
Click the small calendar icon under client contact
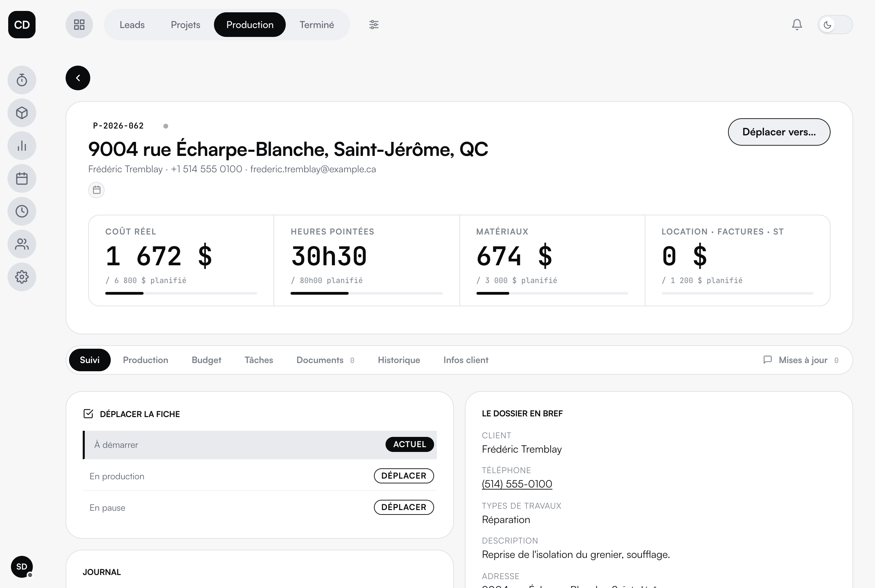pyautogui.click(x=96, y=190)
